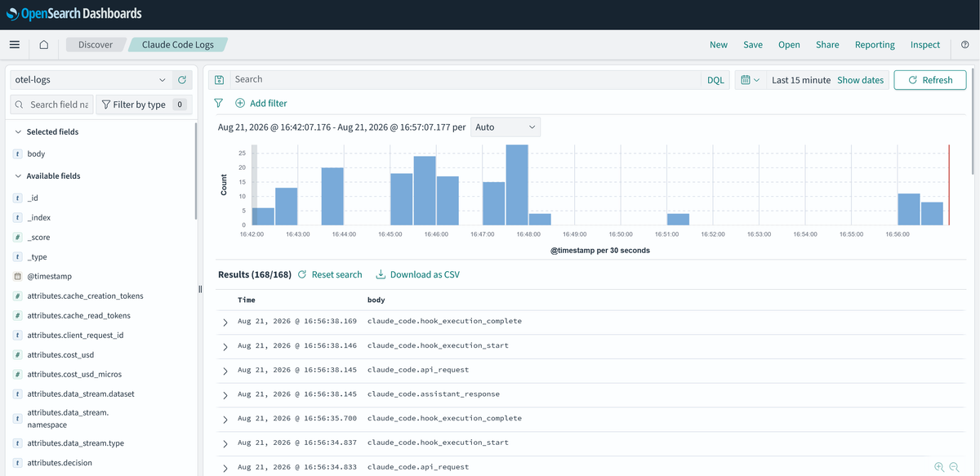The image size is (980, 476).
Task: Go to the Home icon
Action: pyautogui.click(x=44, y=45)
